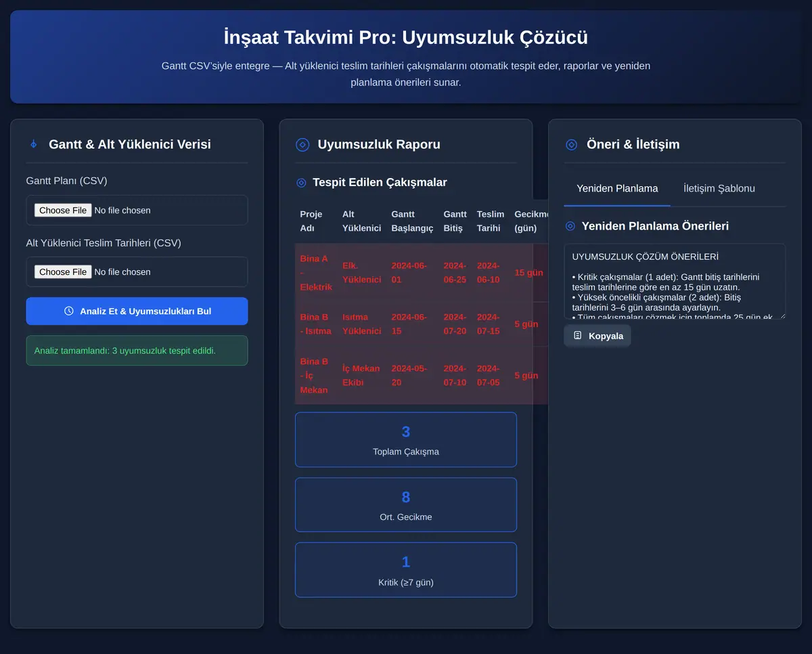The height and width of the screenshot is (654, 812).
Task: Click end date 2024-06-25
Action: click(x=455, y=273)
